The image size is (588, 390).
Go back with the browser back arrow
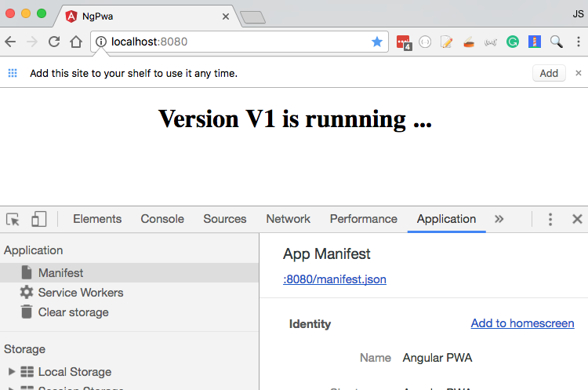[10, 42]
